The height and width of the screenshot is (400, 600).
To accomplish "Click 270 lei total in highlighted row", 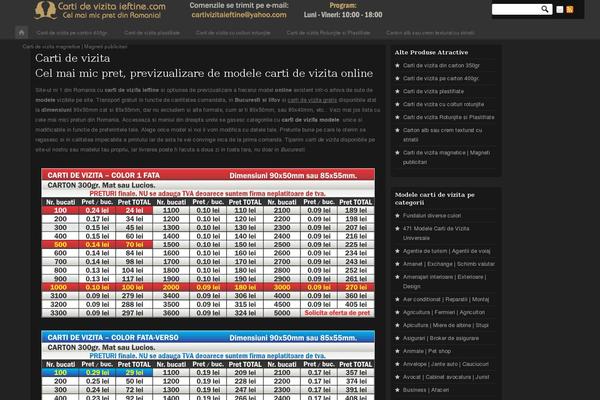I will click(x=356, y=287).
